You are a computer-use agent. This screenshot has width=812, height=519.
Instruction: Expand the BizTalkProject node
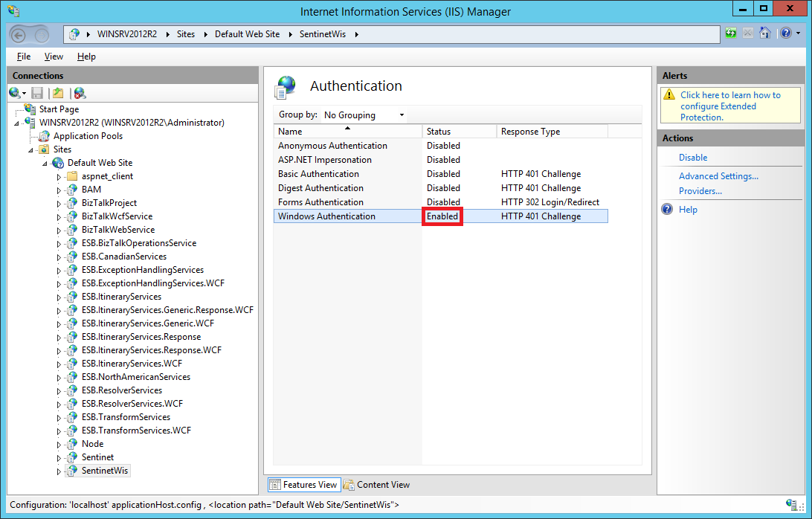[59, 204]
